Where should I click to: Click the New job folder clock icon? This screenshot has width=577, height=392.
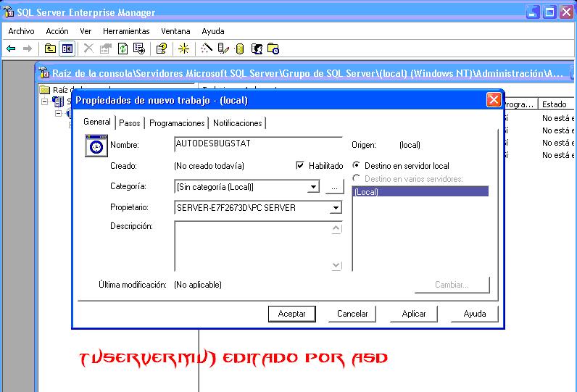tap(273, 49)
